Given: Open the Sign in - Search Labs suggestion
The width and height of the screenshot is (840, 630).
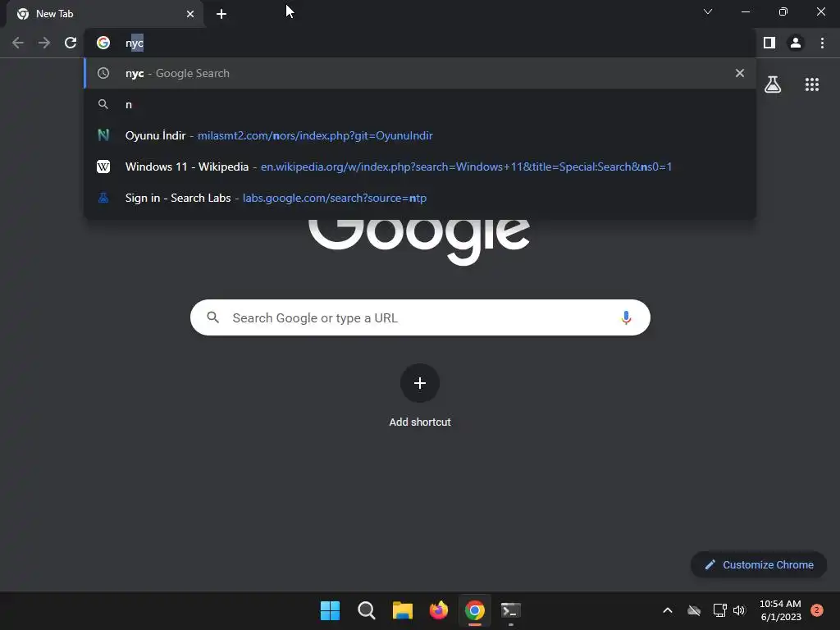Looking at the screenshot, I should (419, 198).
